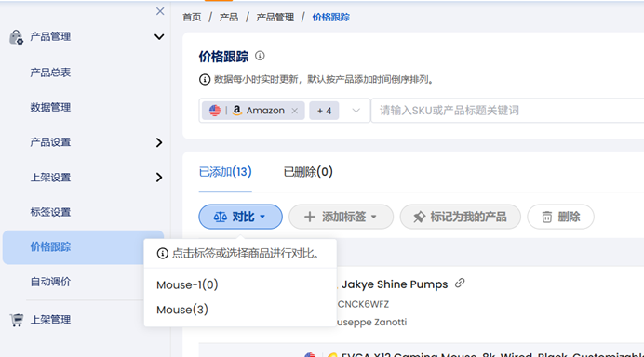Viewport: 644px width, 357px height.
Task: Click the 上架管理 cart icon
Action: (17, 320)
